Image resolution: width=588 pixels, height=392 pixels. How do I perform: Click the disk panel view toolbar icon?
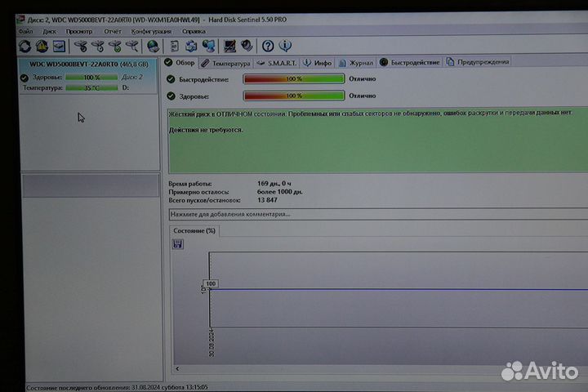60,47
